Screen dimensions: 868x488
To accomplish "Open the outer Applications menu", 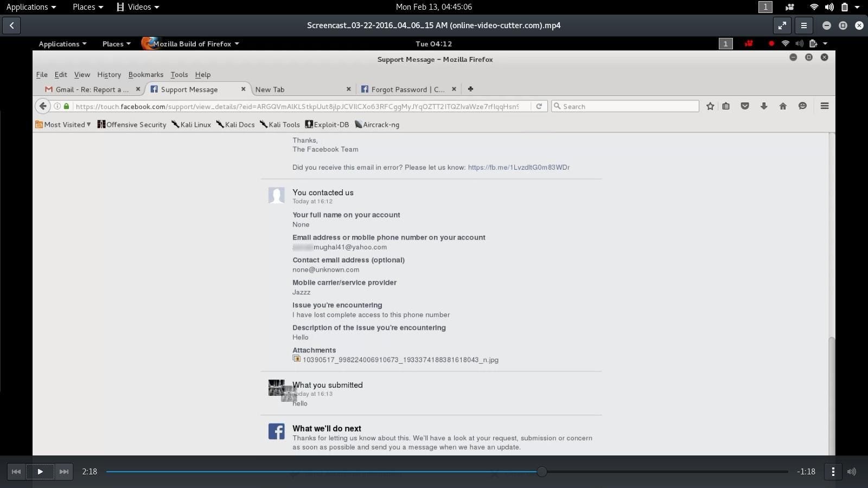I will tap(31, 7).
